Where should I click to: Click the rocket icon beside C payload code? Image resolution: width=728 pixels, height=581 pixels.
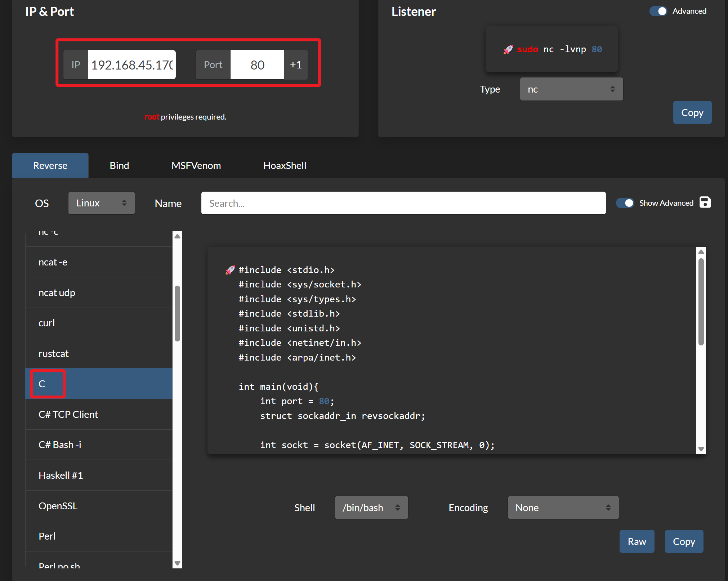(x=230, y=270)
